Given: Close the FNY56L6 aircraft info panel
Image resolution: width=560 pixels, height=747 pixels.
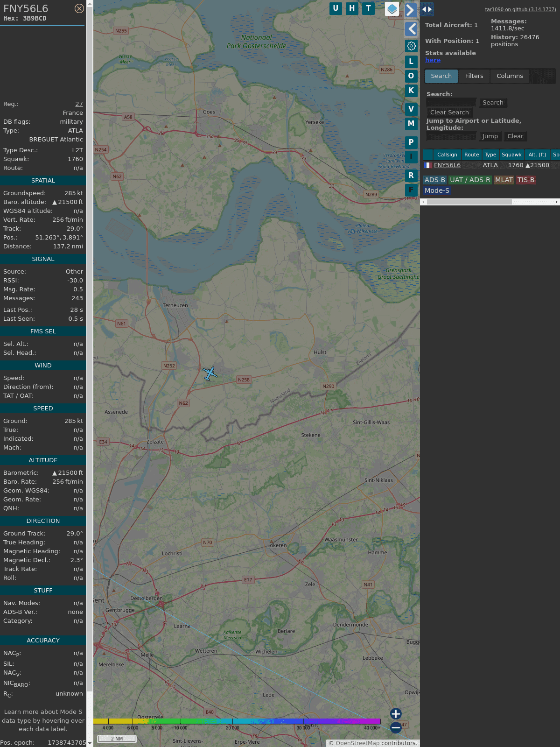Looking at the screenshot, I should (x=79, y=8).
